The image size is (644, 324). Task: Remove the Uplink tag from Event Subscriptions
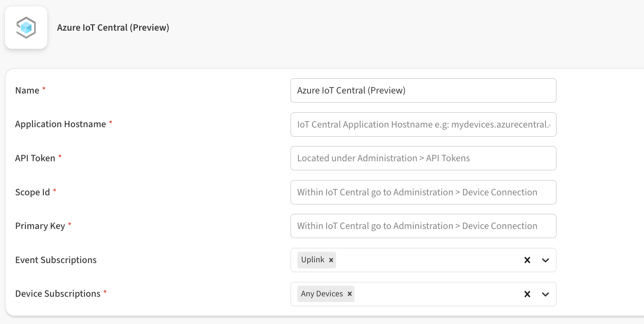(331, 260)
